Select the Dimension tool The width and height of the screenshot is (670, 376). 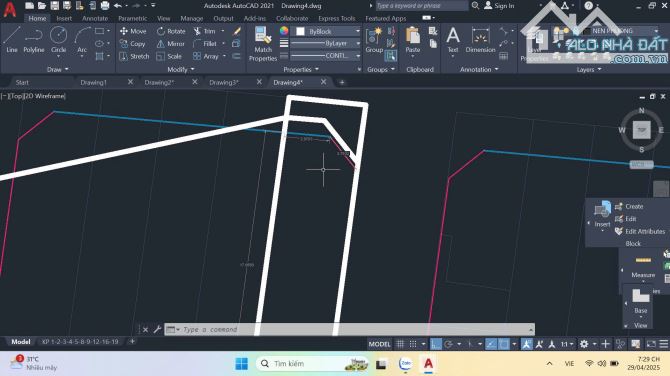click(480, 40)
